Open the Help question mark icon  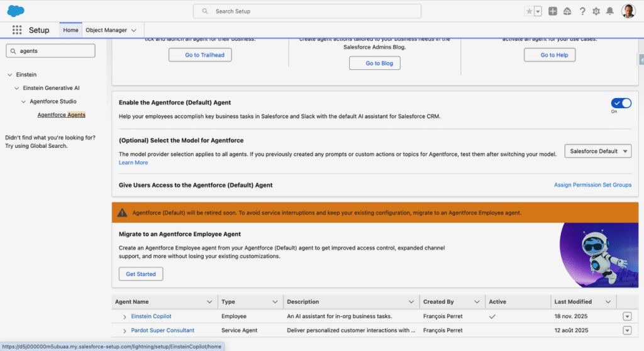(x=582, y=11)
